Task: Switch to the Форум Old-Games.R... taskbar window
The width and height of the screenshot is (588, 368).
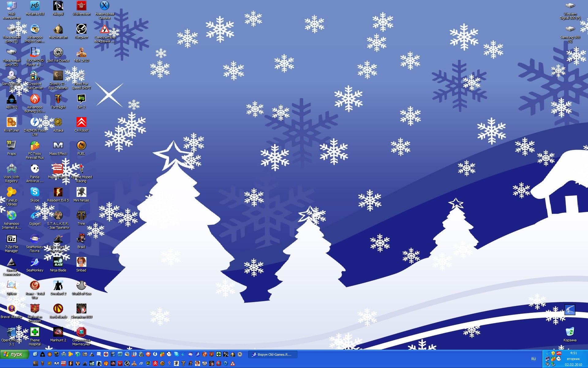Action: pyautogui.click(x=273, y=355)
